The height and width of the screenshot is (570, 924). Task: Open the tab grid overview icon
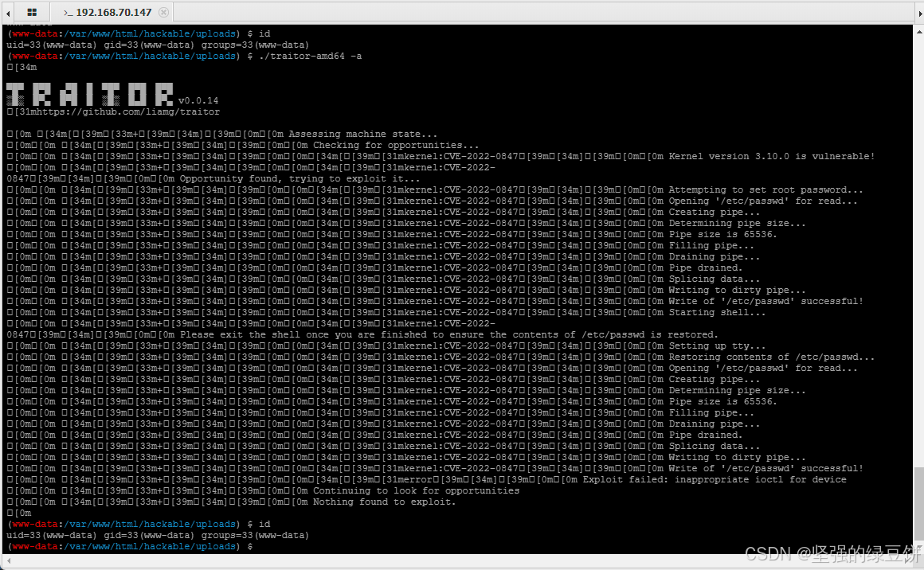click(32, 12)
